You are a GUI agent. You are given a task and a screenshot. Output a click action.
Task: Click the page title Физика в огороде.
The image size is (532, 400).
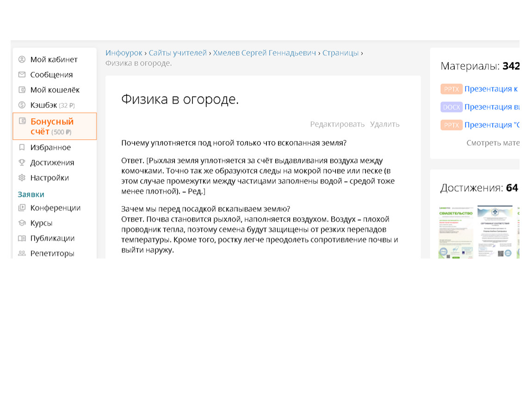click(180, 99)
